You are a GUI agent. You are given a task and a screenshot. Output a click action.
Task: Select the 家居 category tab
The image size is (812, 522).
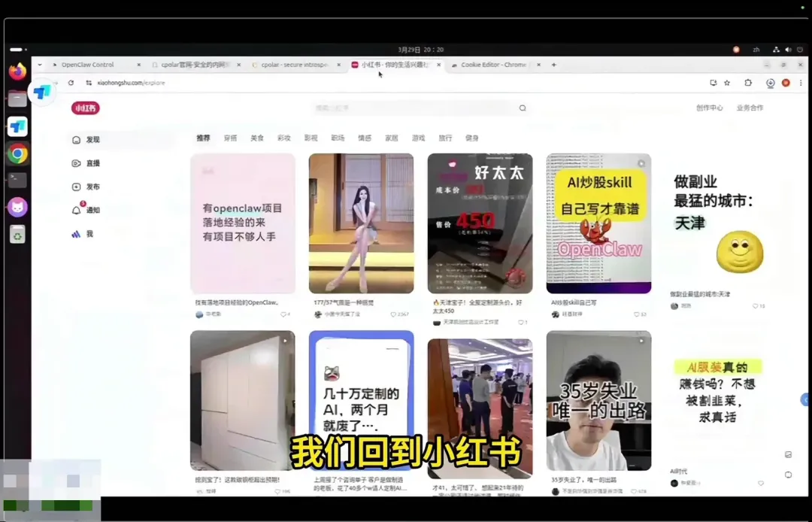[392, 138]
